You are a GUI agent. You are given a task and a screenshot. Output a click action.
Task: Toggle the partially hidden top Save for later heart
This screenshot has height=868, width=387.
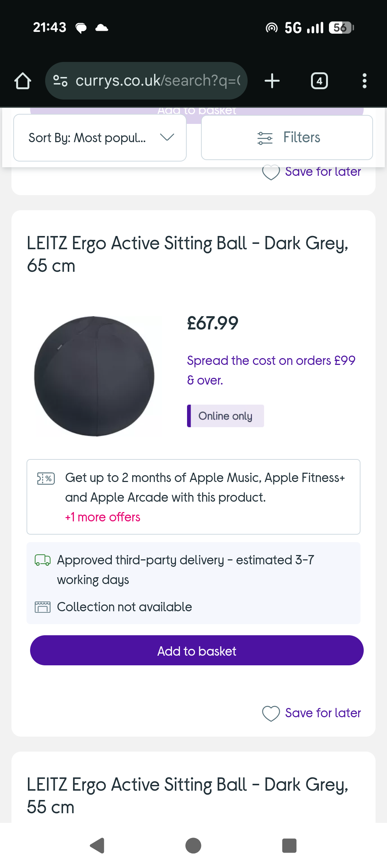pos(271,173)
